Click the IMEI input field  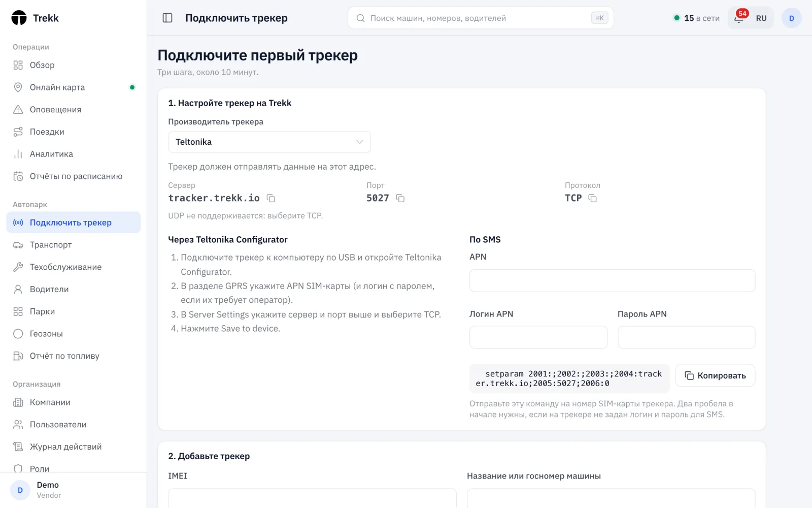click(x=312, y=498)
